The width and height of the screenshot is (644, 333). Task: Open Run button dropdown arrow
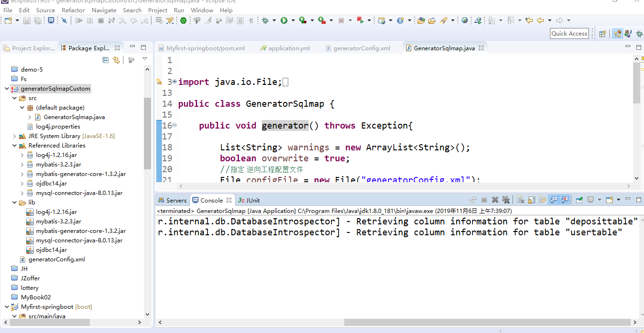[293, 20]
